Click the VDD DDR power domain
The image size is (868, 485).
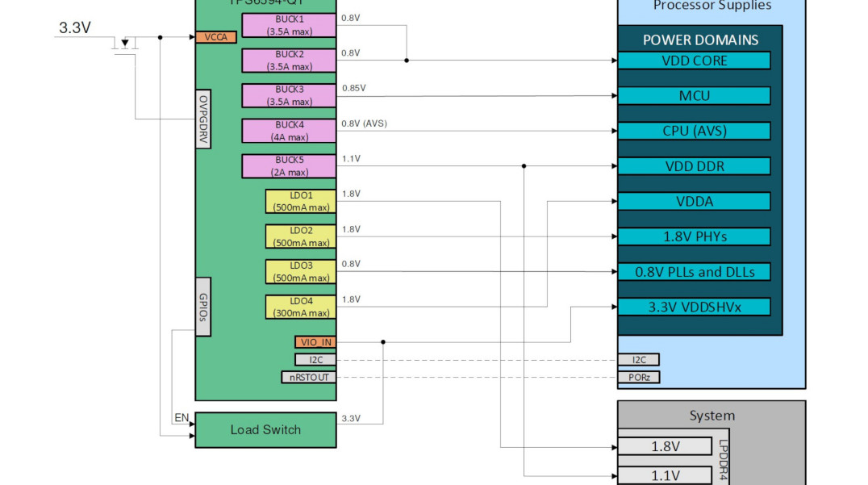pyautogui.click(x=695, y=166)
